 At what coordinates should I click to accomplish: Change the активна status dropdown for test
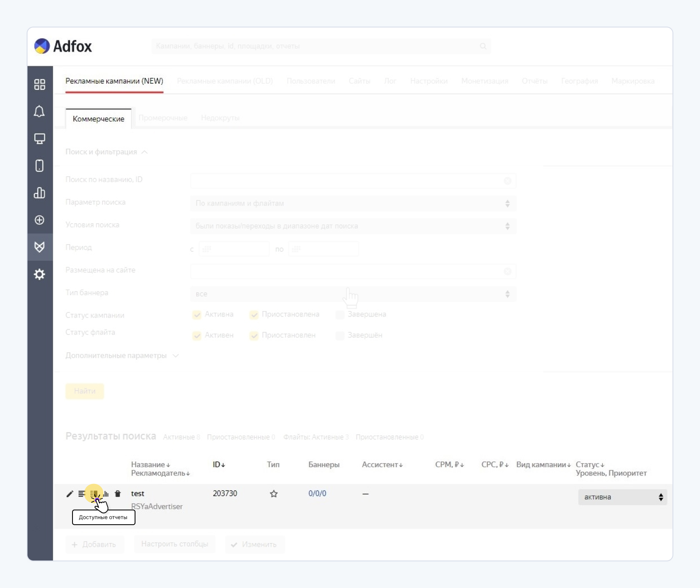point(622,497)
